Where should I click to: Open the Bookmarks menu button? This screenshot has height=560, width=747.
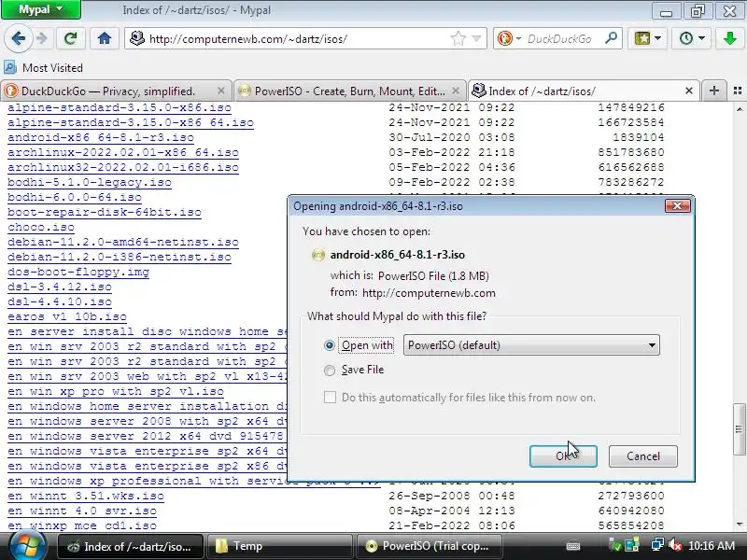647,38
